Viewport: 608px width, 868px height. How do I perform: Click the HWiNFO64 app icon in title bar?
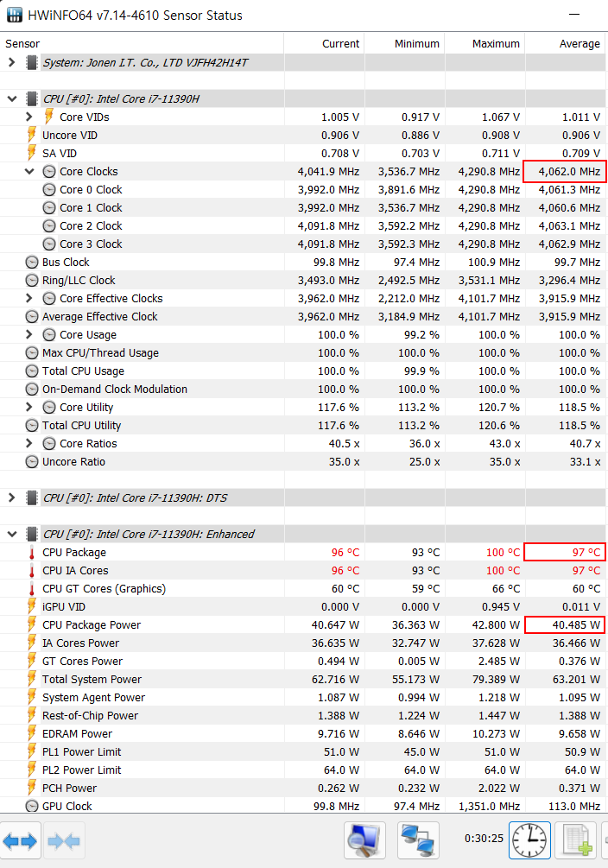coord(14,15)
